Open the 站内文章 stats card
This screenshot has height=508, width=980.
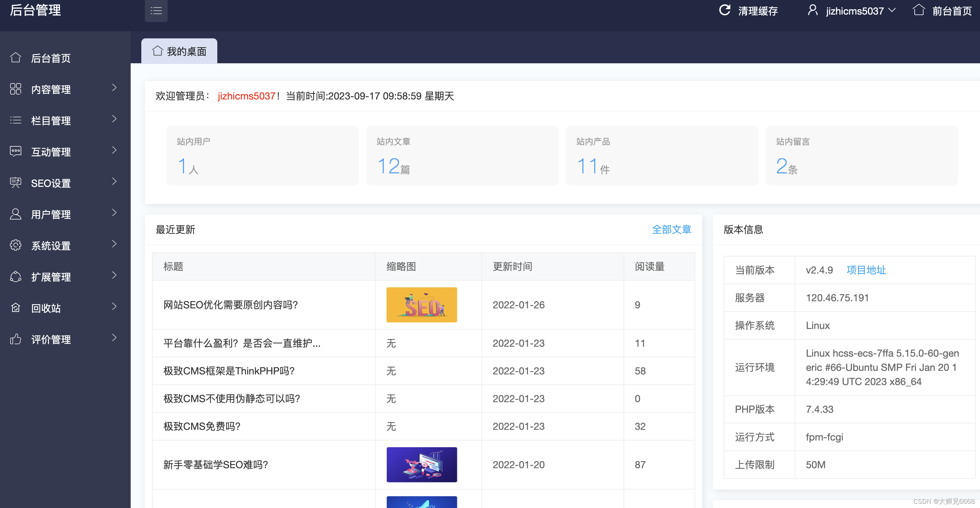462,156
